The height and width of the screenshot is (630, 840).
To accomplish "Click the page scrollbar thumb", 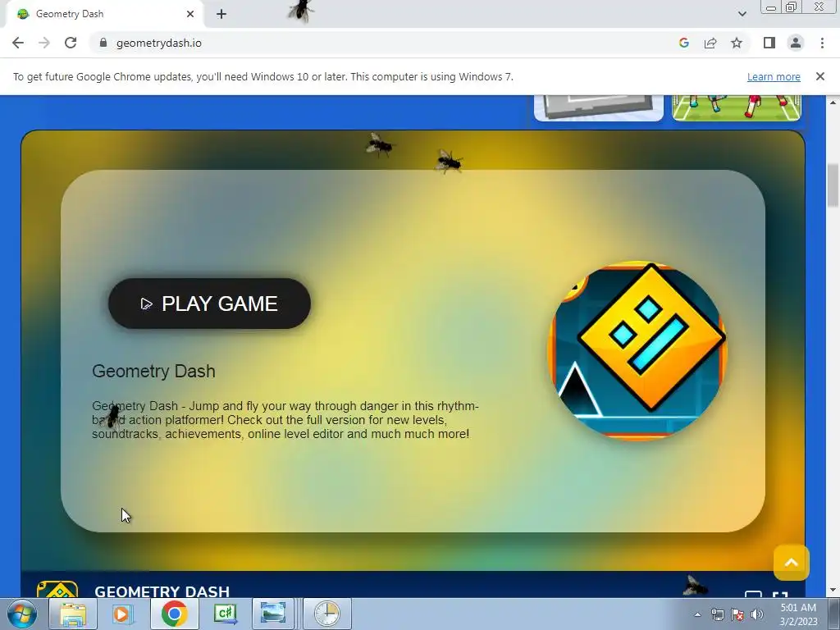I will pos(833,185).
